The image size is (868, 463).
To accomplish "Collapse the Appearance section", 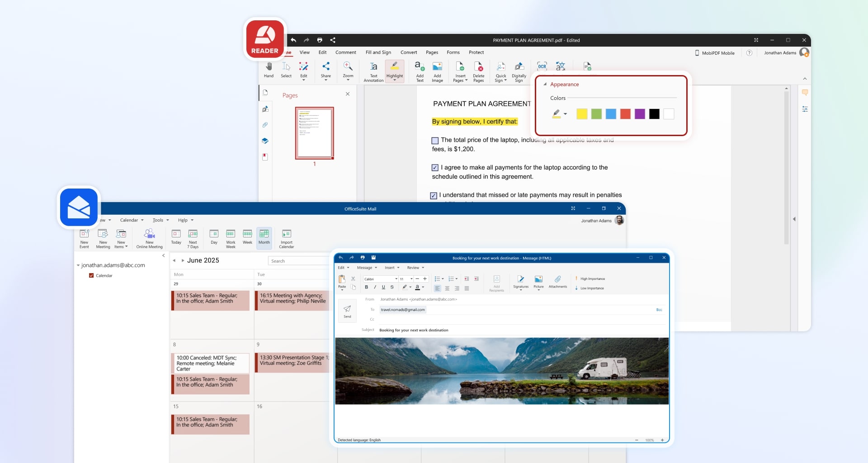I will (545, 85).
